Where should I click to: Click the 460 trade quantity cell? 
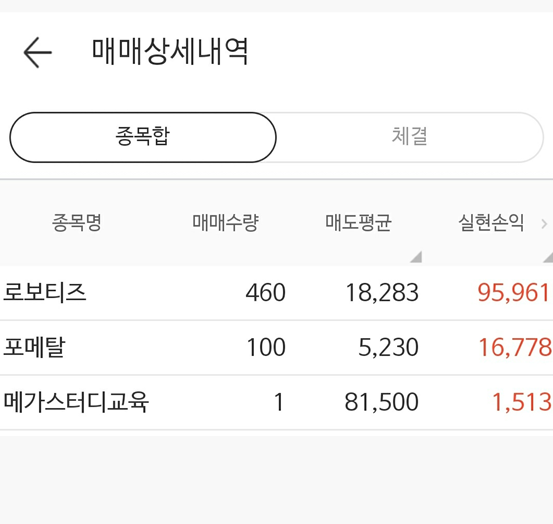266,293
